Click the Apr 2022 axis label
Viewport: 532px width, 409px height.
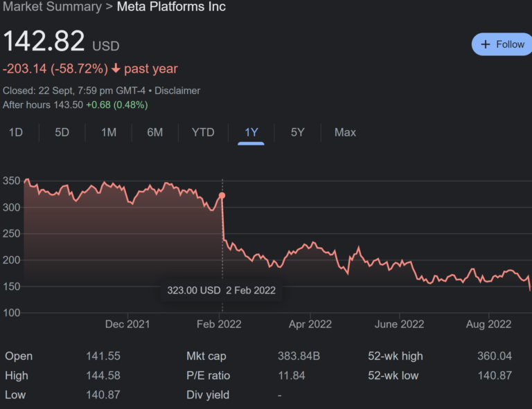pos(310,324)
